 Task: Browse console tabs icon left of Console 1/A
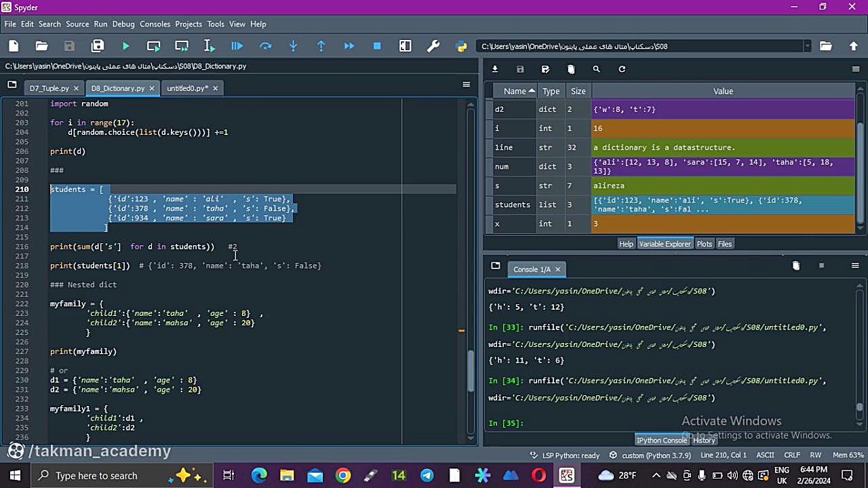496,266
